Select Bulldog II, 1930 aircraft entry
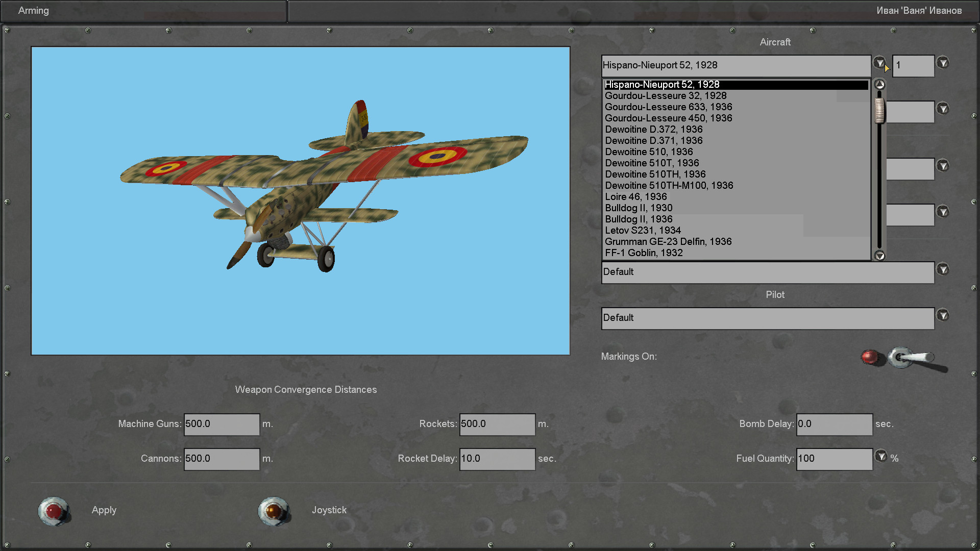This screenshot has height=551, width=980. (x=639, y=208)
